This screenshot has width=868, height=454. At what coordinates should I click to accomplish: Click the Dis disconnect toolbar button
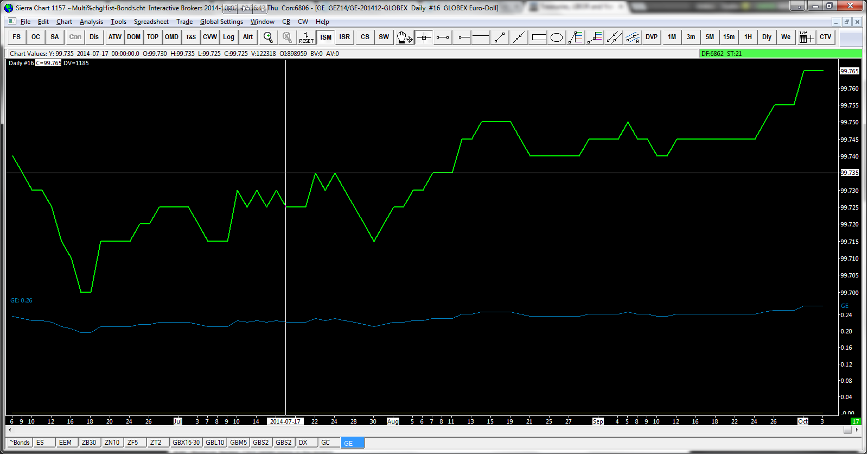point(94,37)
